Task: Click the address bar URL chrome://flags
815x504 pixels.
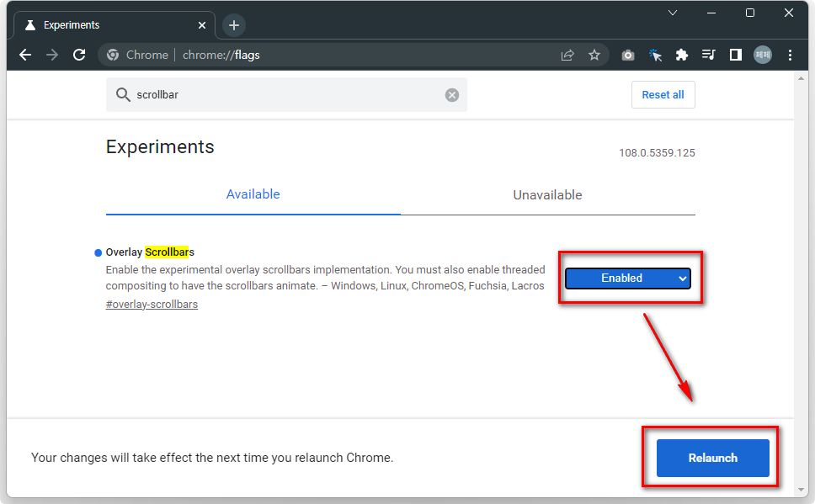Action: (221, 55)
